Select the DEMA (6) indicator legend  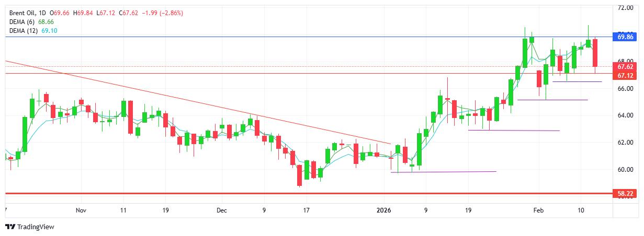click(x=23, y=22)
